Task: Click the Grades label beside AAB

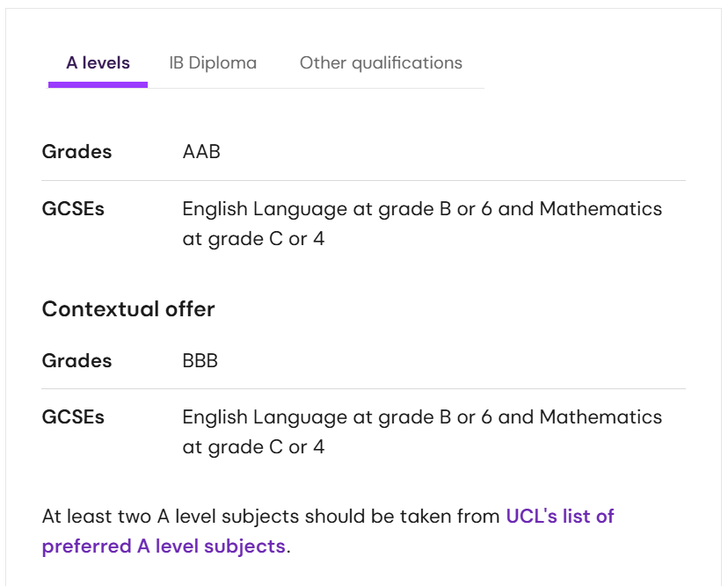Action: (x=76, y=152)
